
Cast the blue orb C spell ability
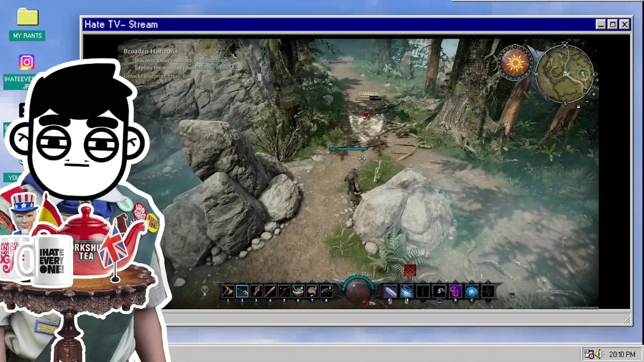tap(471, 291)
